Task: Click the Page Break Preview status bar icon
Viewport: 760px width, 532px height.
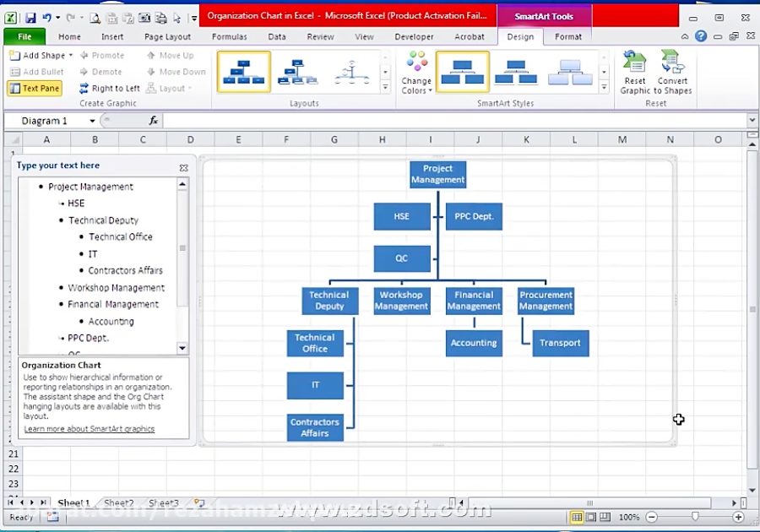Action: pyautogui.click(x=605, y=518)
